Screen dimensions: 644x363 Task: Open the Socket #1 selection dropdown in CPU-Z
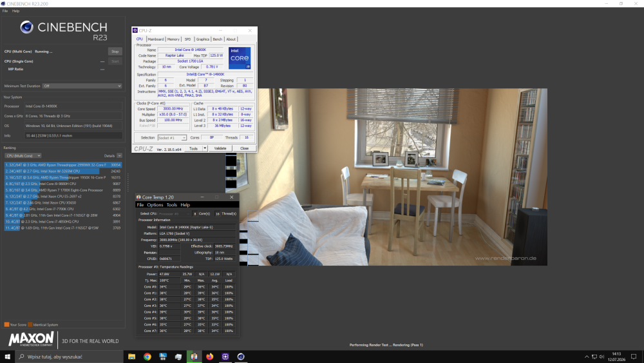pos(172,138)
